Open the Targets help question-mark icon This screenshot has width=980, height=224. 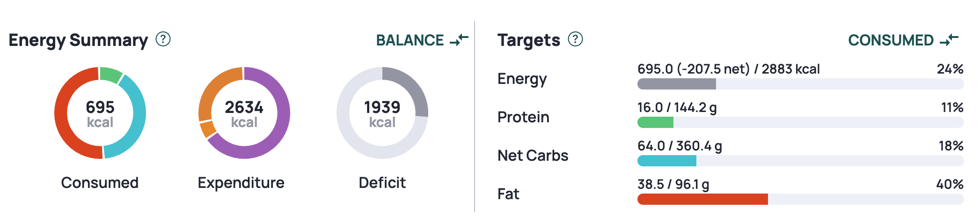[x=575, y=39]
